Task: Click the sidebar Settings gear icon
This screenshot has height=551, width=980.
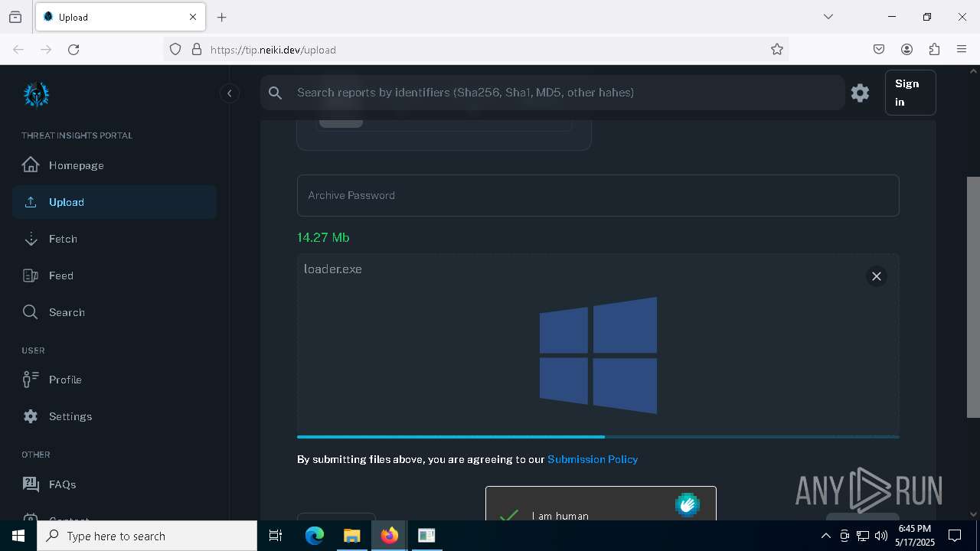Action: click(x=31, y=416)
